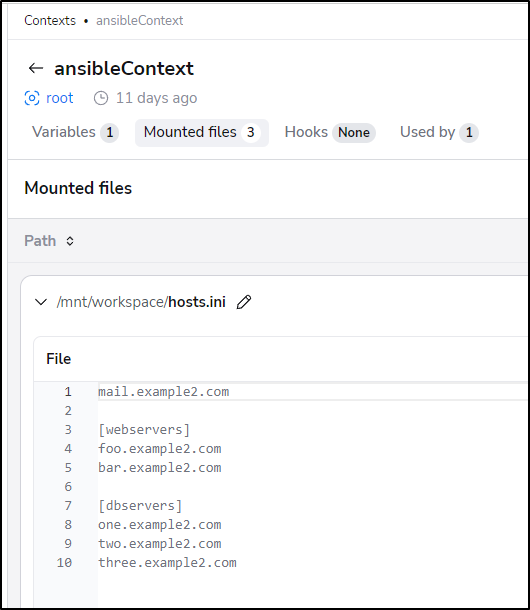Click the Mounted files count badge 3
530x610 pixels.
(x=250, y=132)
